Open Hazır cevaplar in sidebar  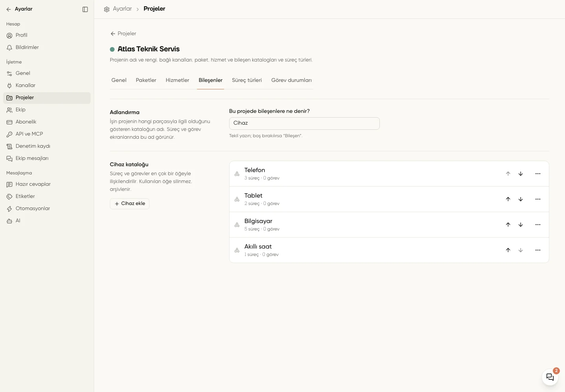[x=47, y=184]
